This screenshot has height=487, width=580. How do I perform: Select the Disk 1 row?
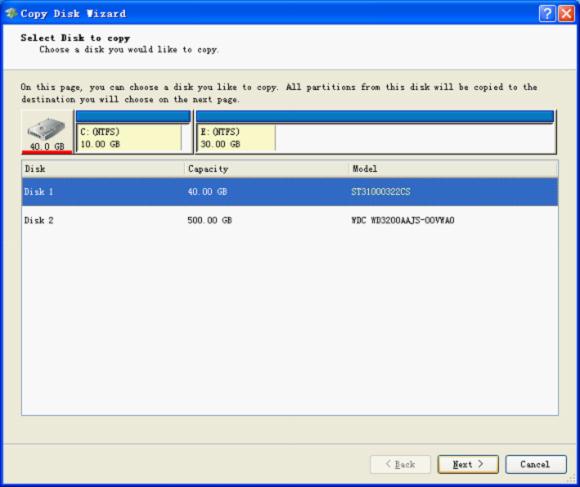coord(290,192)
